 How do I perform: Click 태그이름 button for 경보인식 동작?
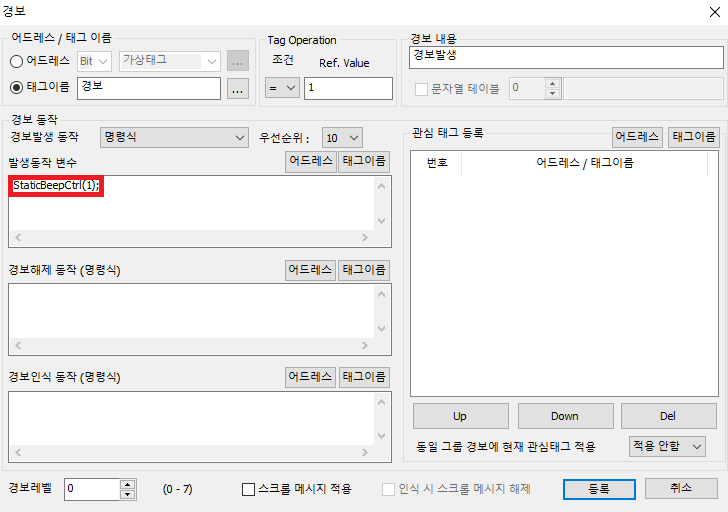click(x=364, y=377)
